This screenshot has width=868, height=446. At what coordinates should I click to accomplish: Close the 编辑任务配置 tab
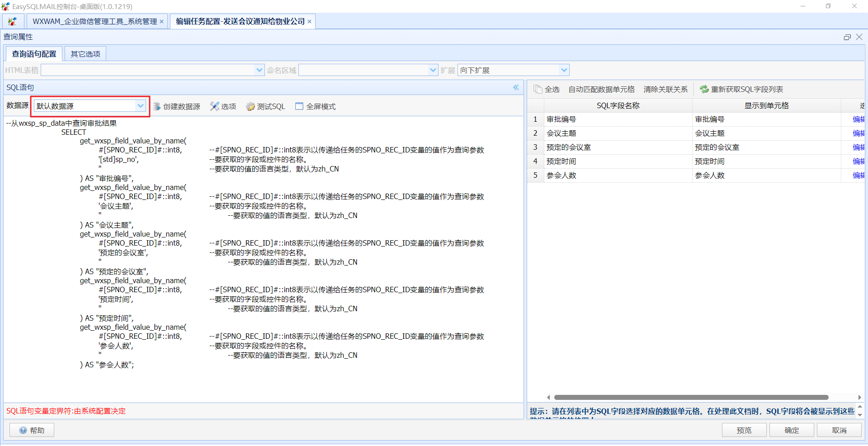click(310, 22)
